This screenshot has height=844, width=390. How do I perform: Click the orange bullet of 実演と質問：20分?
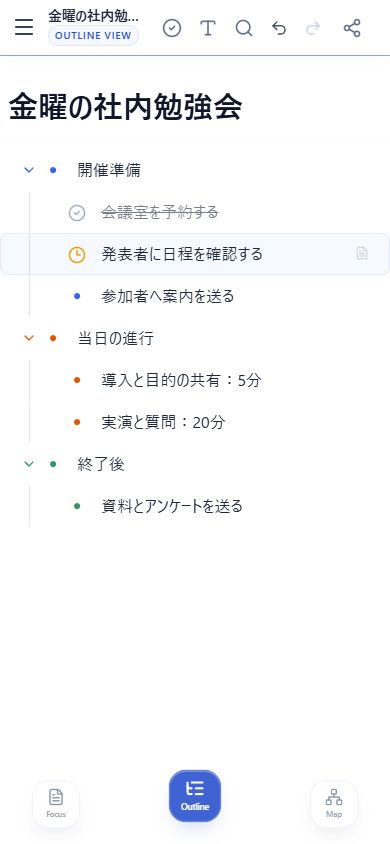77,423
